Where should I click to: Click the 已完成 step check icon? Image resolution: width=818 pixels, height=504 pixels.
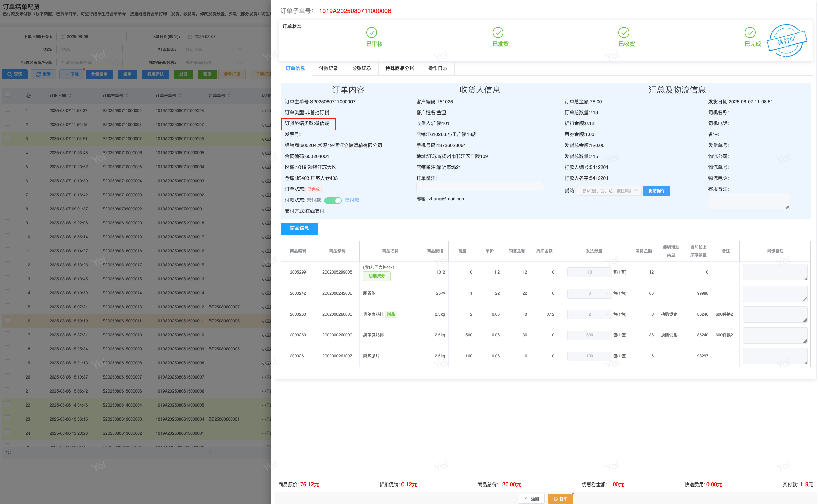pyautogui.click(x=750, y=33)
